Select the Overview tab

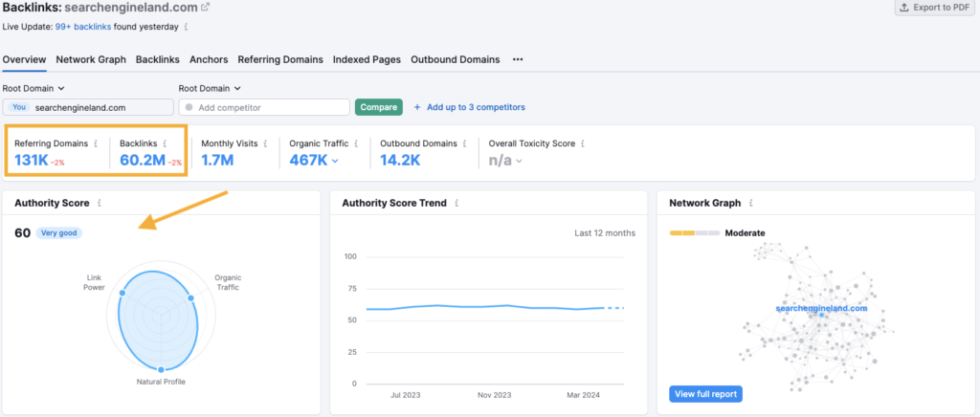[x=24, y=60]
